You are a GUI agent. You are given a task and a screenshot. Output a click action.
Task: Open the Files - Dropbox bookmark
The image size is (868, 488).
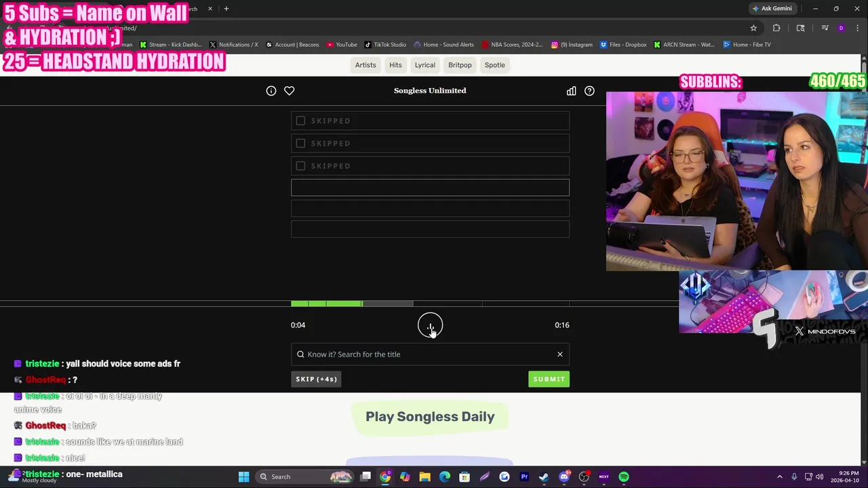pyautogui.click(x=623, y=45)
